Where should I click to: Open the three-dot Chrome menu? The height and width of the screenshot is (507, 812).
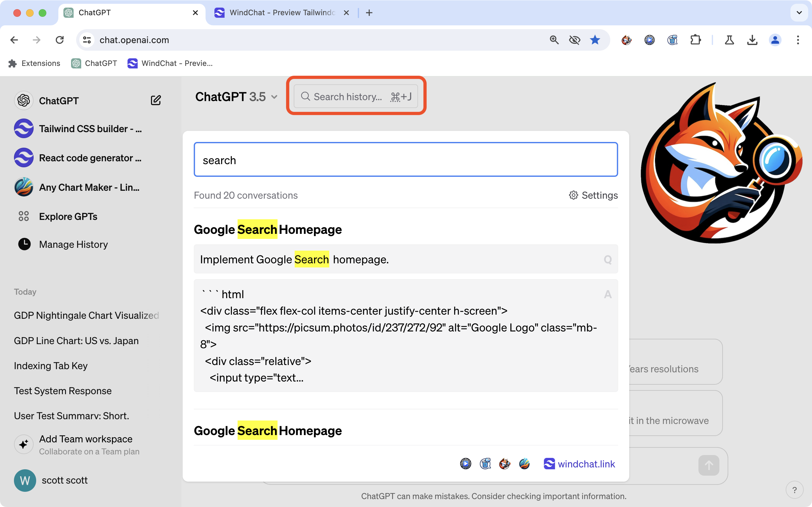coord(798,40)
